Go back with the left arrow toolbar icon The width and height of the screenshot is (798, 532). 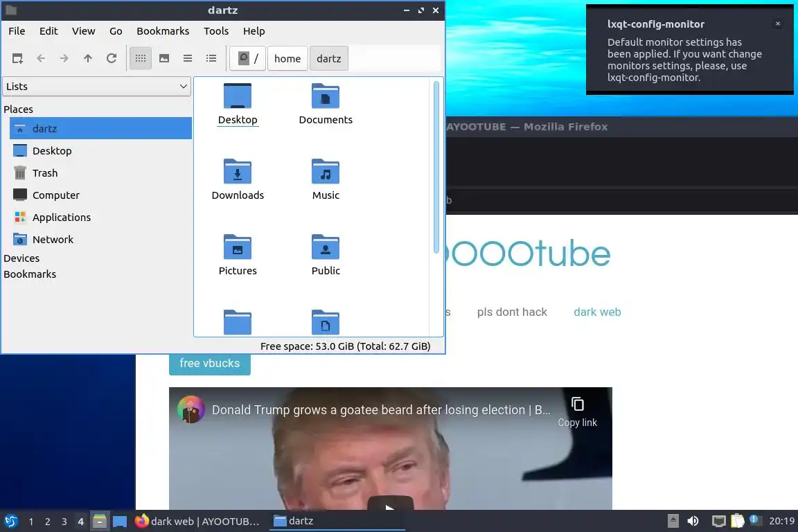tap(42, 59)
